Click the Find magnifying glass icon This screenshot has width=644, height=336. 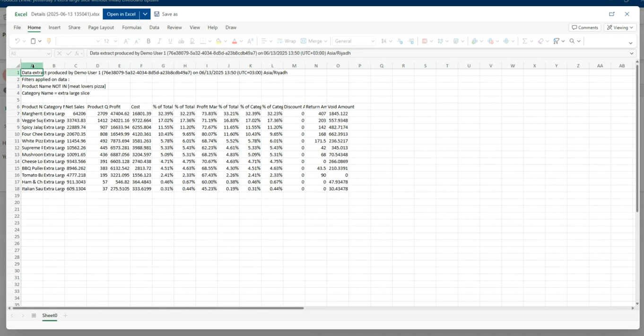[x=572, y=41]
